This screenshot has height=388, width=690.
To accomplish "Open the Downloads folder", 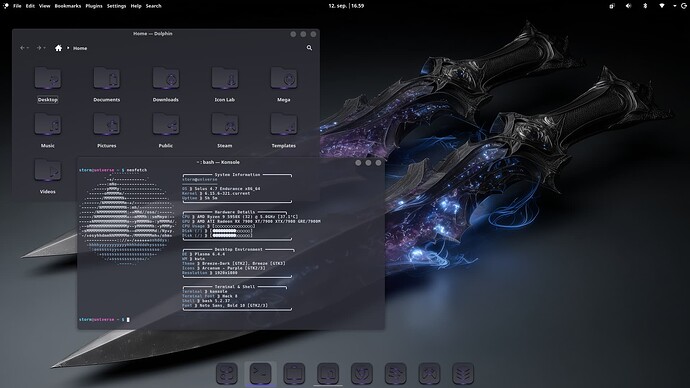I will [165, 84].
